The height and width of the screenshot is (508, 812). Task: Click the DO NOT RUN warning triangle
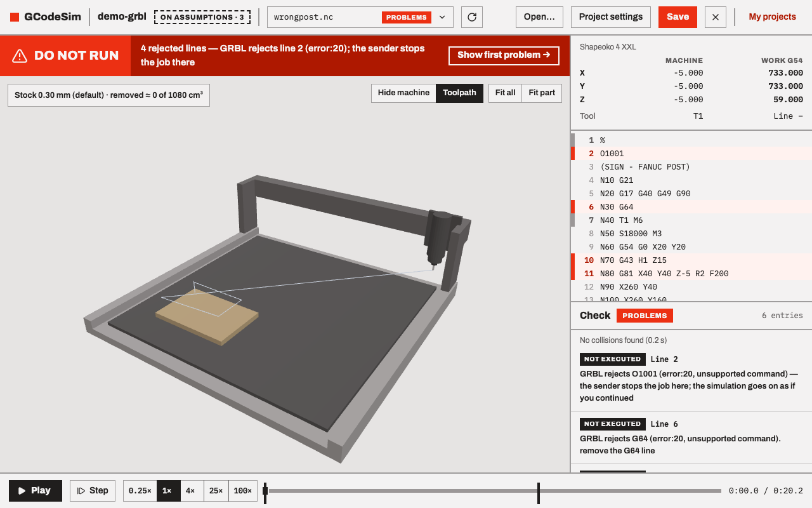(x=20, y=56)
